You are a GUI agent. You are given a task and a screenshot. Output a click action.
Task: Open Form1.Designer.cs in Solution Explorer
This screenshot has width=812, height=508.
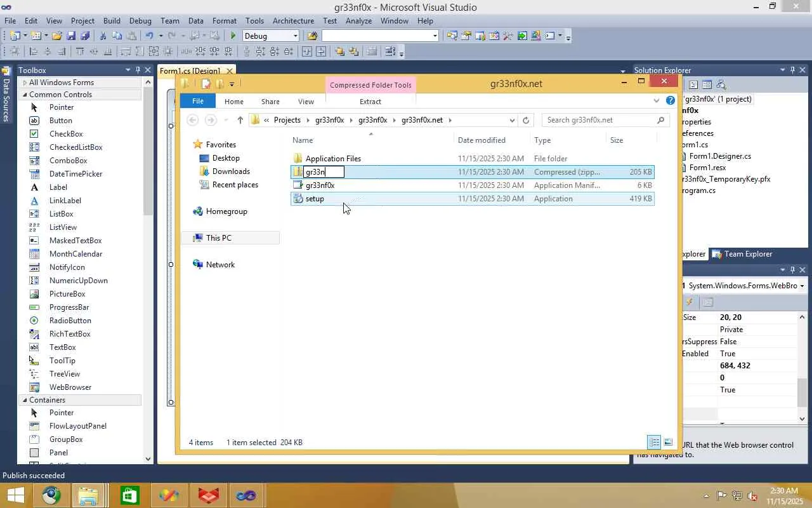pyautogui.click(x=720, y=156)
